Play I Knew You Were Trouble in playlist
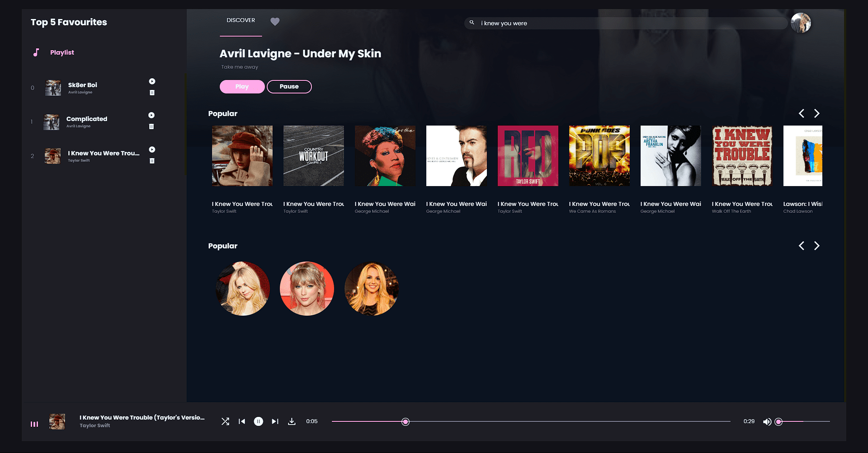 [152, 149]
